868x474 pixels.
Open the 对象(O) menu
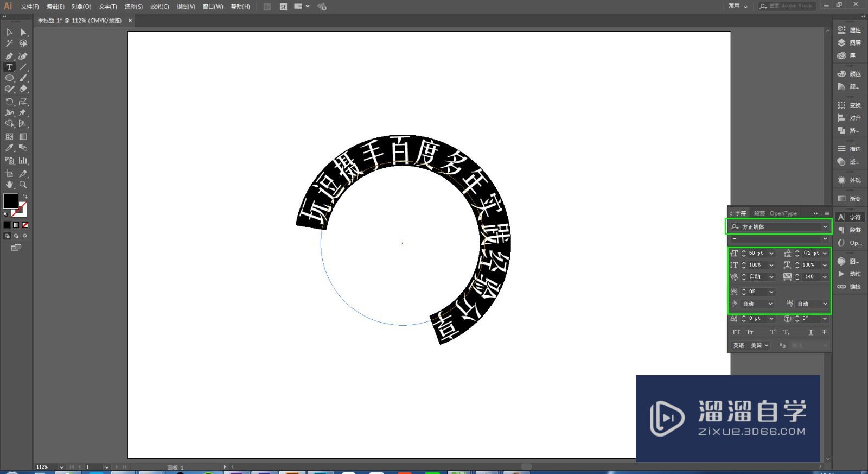tap(81, 7)
